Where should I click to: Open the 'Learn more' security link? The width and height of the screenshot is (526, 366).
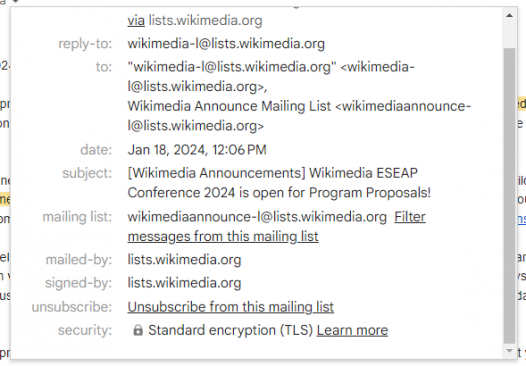click(352, 330)
